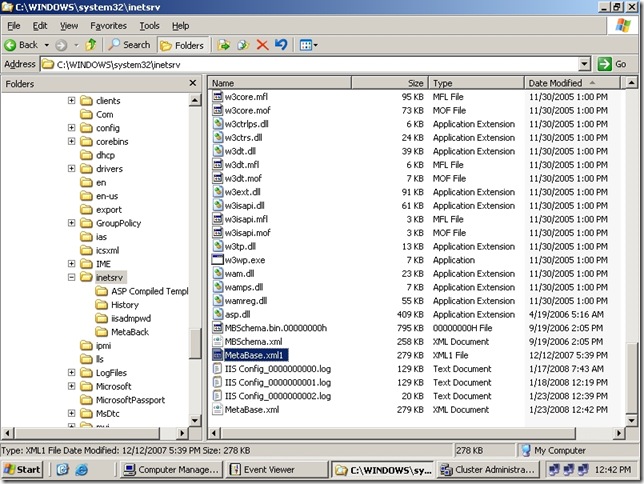Select the asp.dll file icon
The image size is (644, 484).
click(217, 314)
